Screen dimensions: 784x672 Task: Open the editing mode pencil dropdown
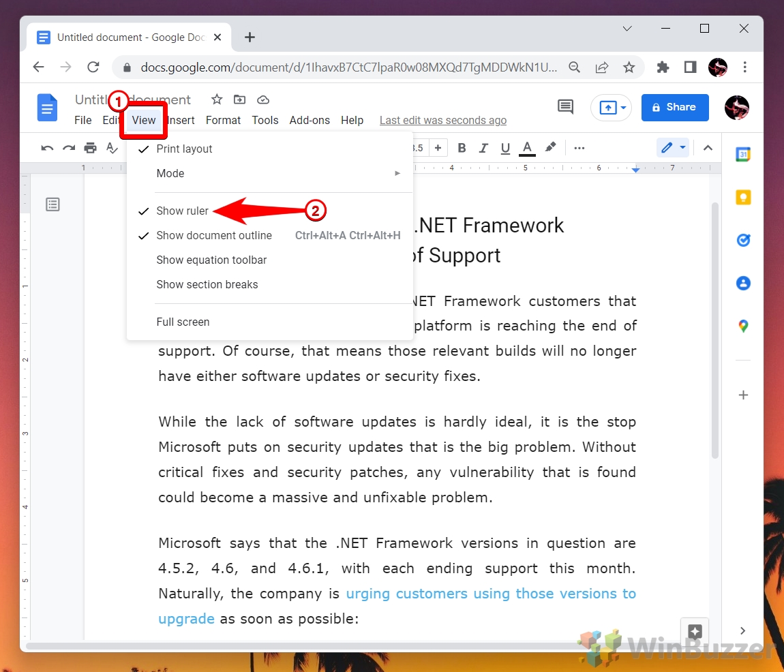tap(672, 148)
